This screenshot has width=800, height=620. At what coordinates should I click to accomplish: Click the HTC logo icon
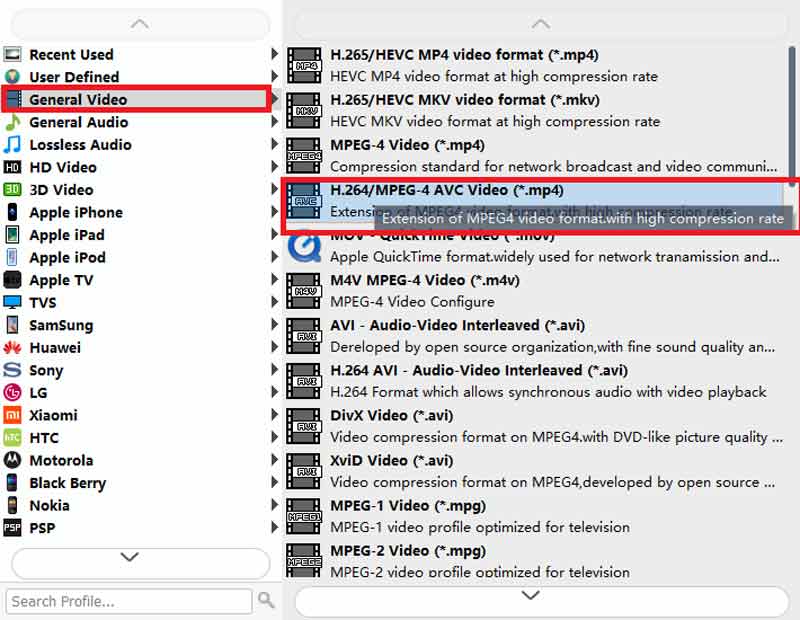(x=12, y=437)
